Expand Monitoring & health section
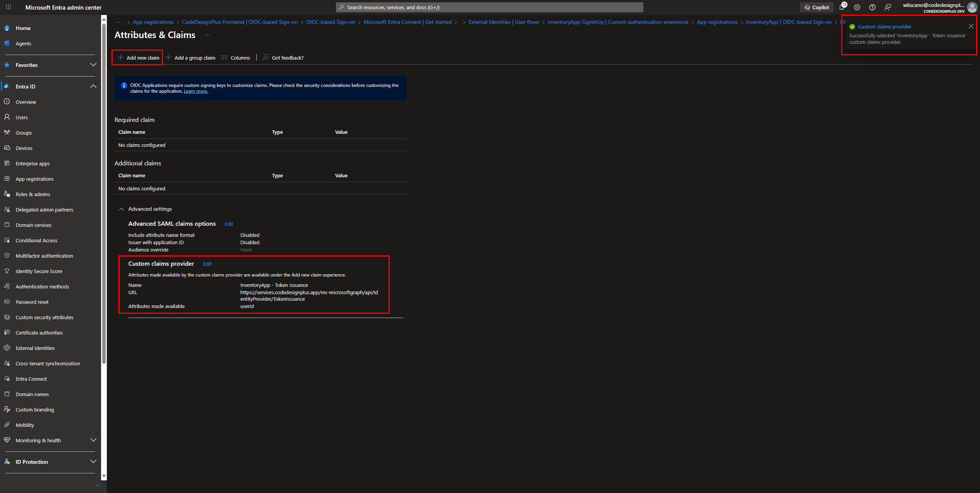 [93, 440]
